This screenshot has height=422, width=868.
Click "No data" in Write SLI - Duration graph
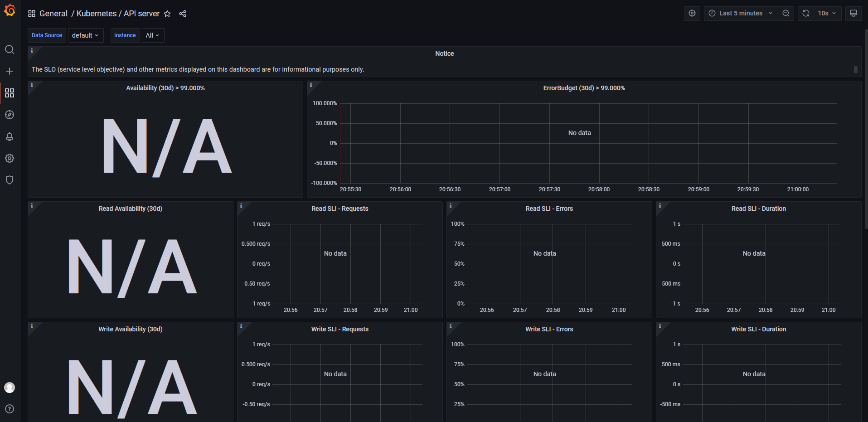[754, 374]
